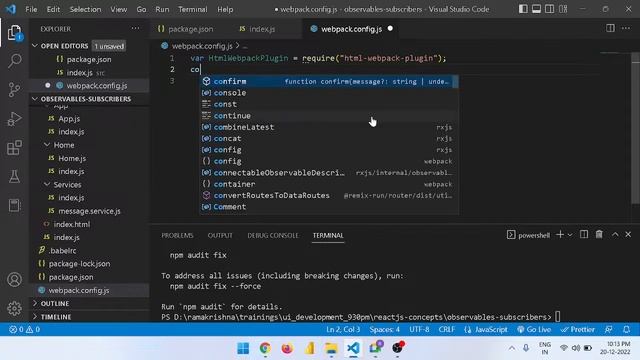Viewport: 640px width, 360px height.
Task: Split the editor to the right
Action: (610, 28)
